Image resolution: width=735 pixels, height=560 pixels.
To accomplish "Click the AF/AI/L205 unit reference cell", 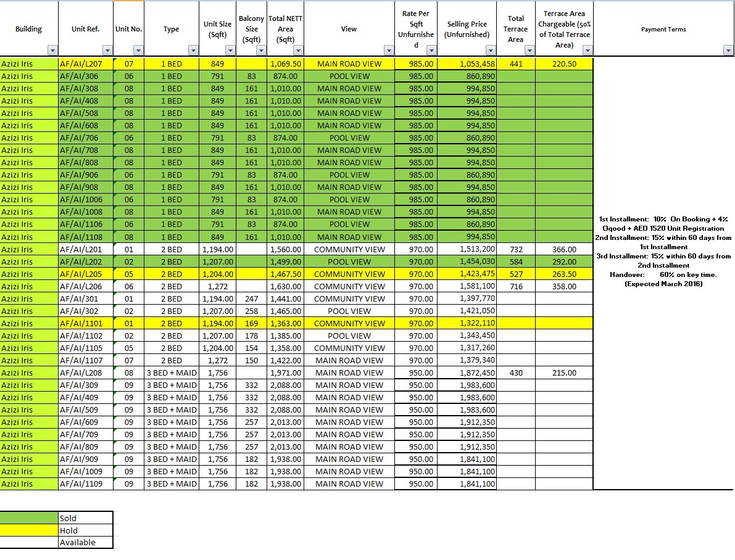I will click(86, 274).
